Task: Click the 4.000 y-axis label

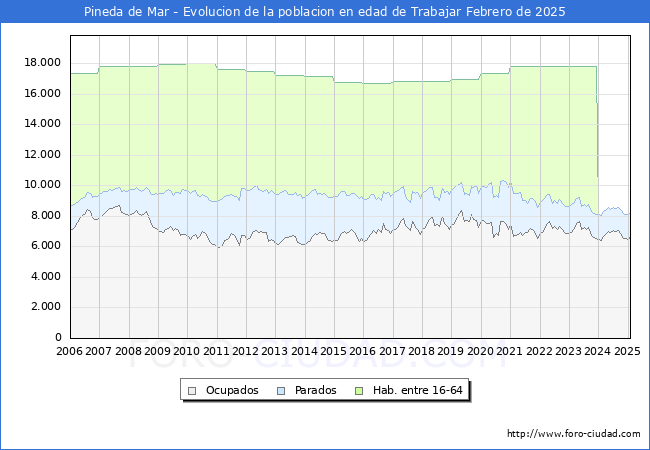Action: 46,276
